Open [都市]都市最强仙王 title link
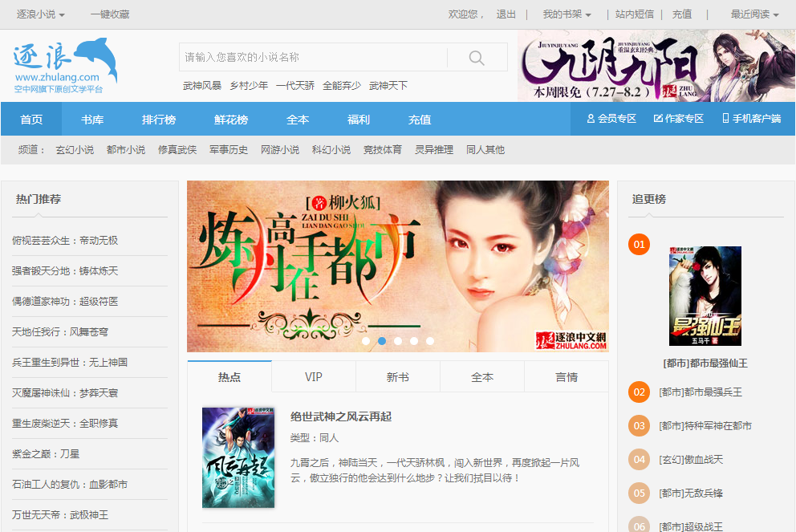 click(705, 363)
